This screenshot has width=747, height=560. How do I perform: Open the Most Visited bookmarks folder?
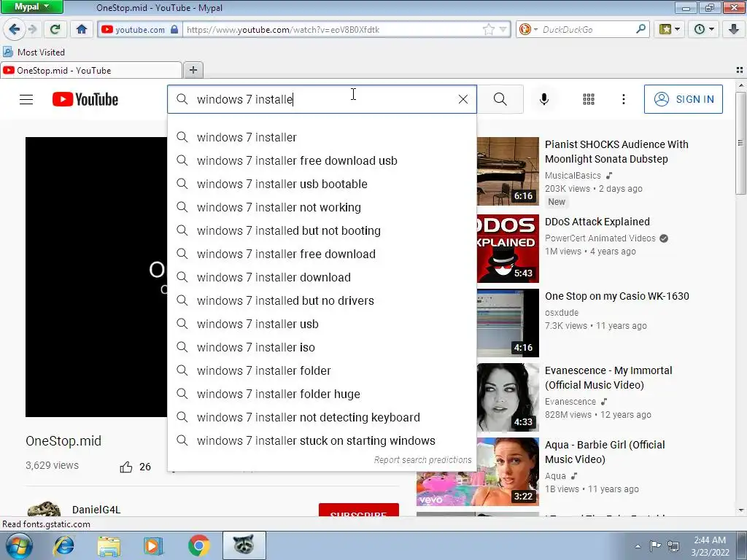tap(34, 52)
